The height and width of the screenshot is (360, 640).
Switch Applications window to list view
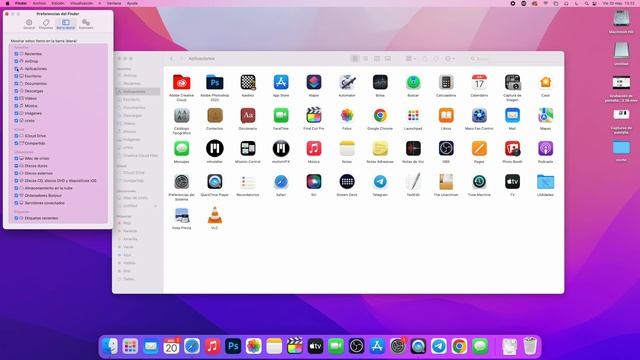click(x=366, y=59)
